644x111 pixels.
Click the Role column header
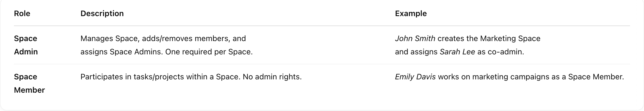pos(22,13)
